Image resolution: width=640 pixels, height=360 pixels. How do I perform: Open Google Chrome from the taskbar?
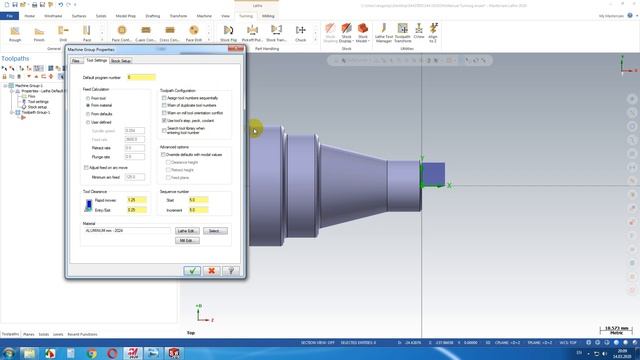point(92,353)
